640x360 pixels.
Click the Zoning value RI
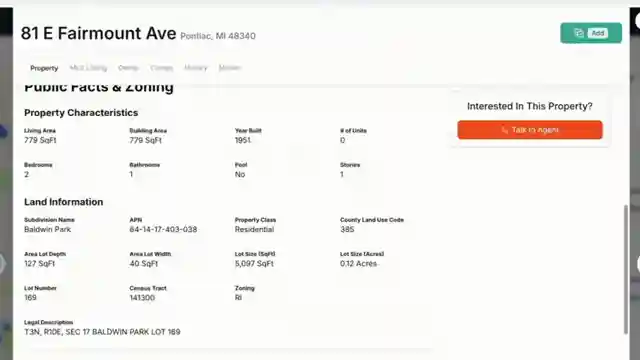pos(238,298)
